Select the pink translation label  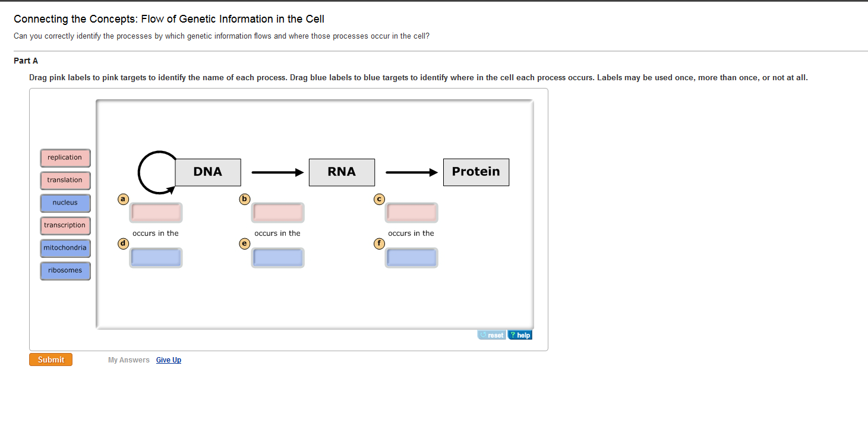(65, 180)
